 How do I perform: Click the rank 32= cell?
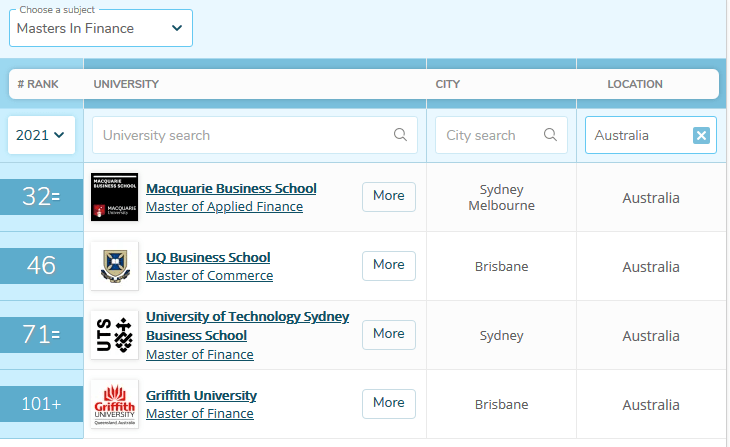(x=41, y=197)
